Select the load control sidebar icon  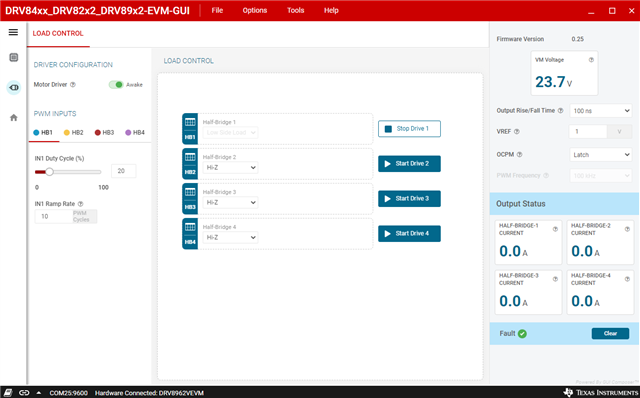point(13,87)
